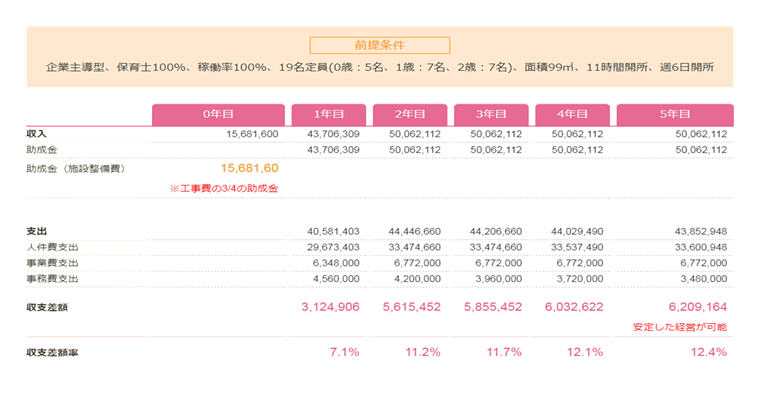Click the 7.1% 収支差額率 value

pos(345,352)
